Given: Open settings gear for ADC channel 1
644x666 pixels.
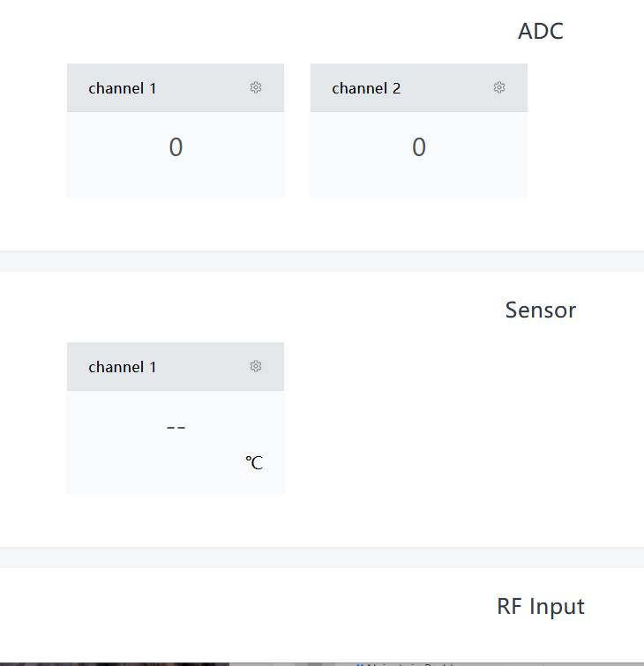Looking at the screenshot, I should 256,87.
